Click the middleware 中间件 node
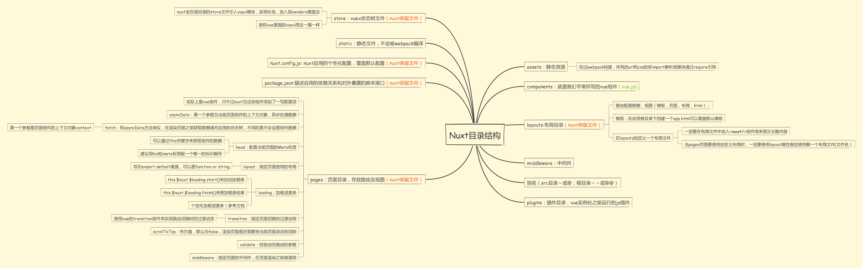This screenshot has width=868, height=270. pyautogui.click(x=549, y=163)
